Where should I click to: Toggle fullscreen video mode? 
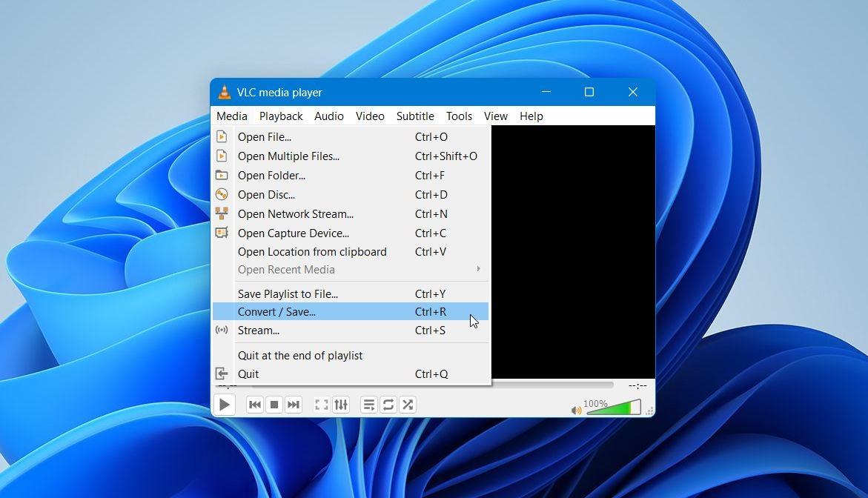click(x=322, y=405)
